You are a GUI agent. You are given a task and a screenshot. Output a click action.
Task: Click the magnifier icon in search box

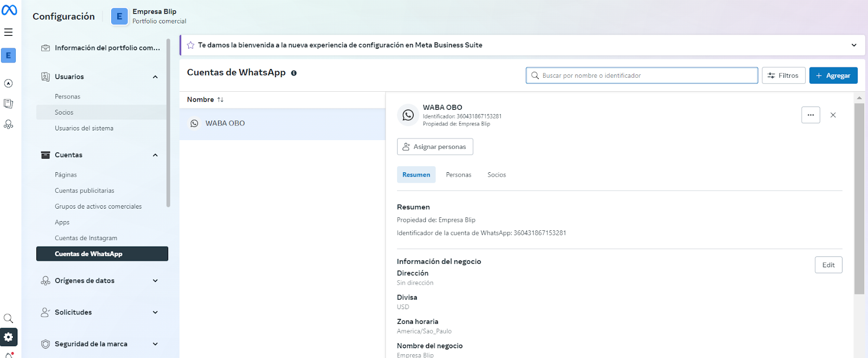(535, 76)
